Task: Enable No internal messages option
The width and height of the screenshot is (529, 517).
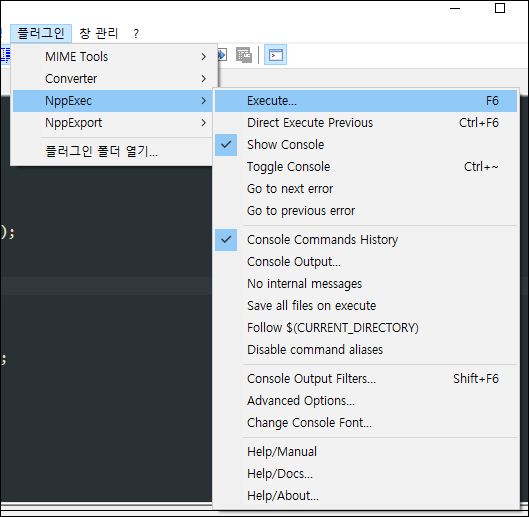Action: tap(366, 284)
